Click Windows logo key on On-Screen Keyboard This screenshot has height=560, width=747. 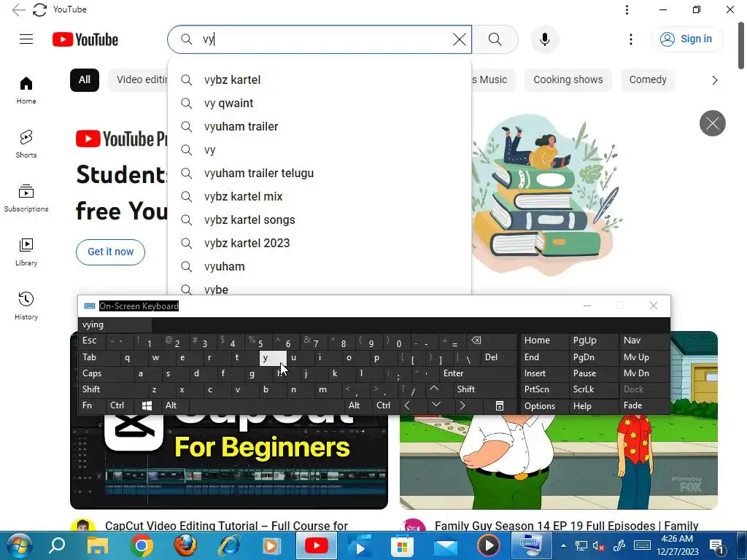147,405
